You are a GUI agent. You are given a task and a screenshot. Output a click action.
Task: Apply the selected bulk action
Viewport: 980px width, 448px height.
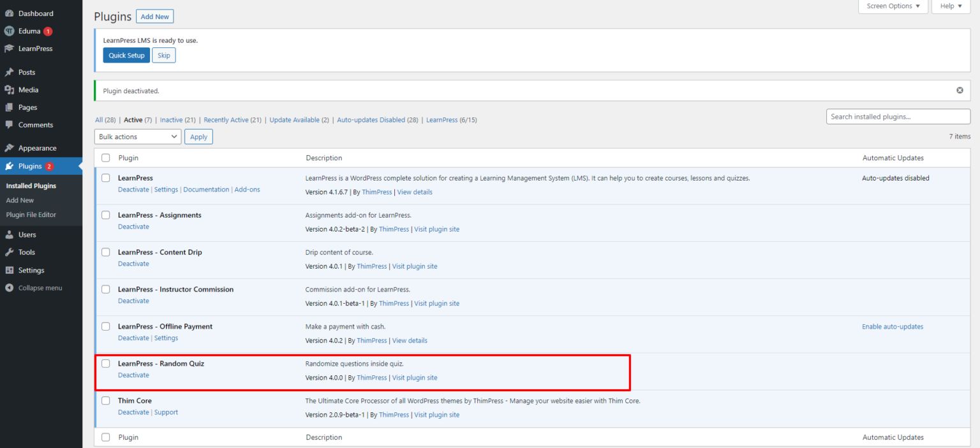click(x=198, y=137)
